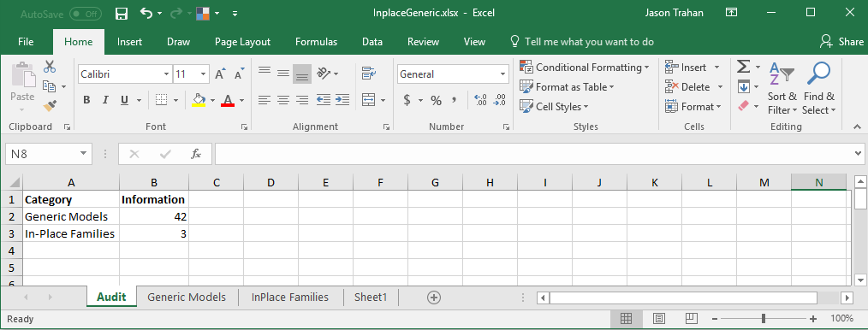The width and height of the screenshot is (868, 330).
Task: Change text orientation
Action: click(323, 74)
